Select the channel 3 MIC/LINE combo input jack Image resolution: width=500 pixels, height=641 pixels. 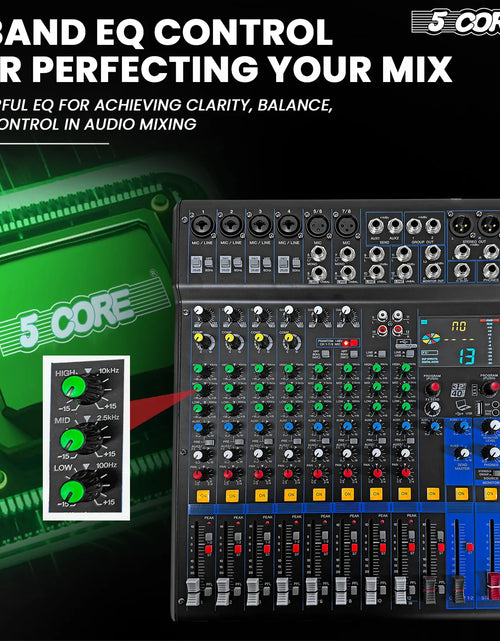[260, 226]
